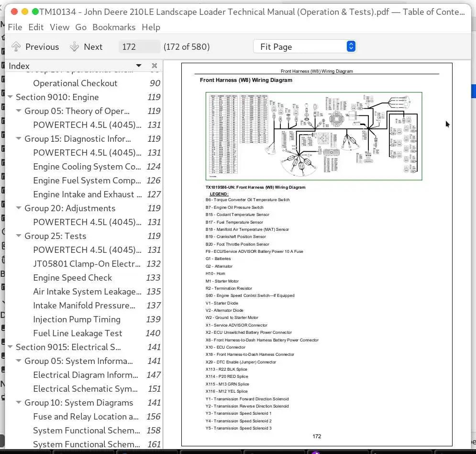
Task: Open the Fit Page zoom dropdown
Action: (x=304, y=46)
